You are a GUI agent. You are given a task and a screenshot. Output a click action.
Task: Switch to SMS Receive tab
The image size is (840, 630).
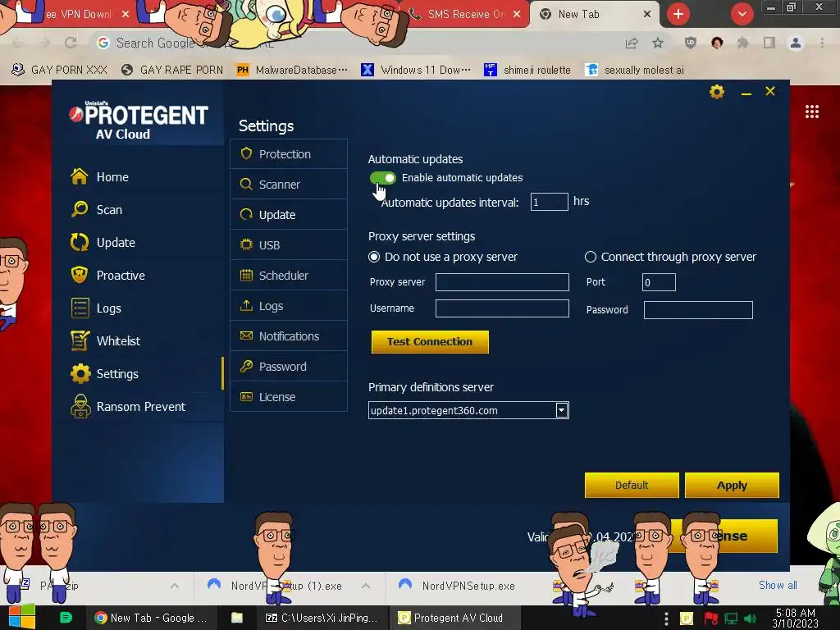(466, 15)
